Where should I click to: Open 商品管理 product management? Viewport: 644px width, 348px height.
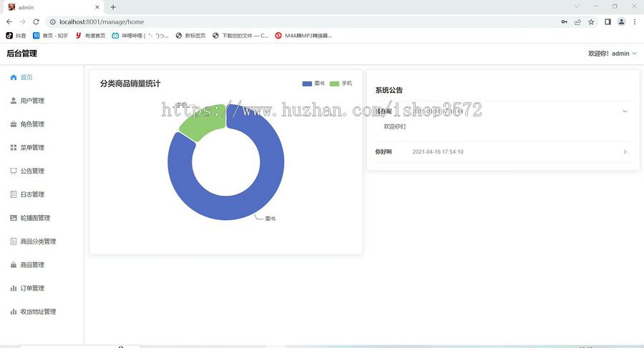pos(27,264)
